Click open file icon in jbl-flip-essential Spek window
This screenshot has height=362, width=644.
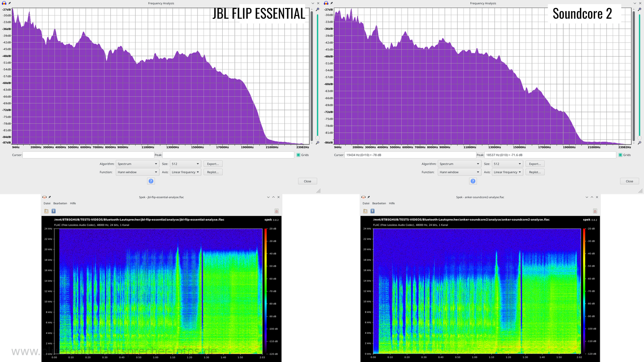coord(46,211)
